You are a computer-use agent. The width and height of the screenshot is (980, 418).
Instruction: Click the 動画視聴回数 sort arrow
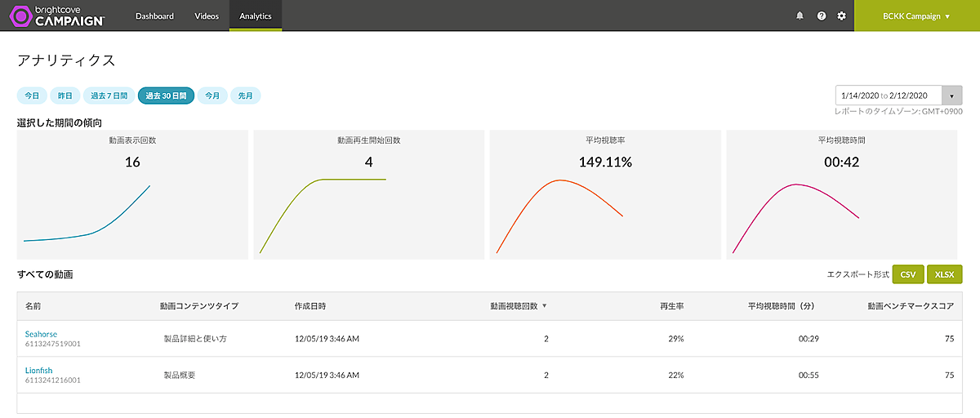(x=545, y=306)
